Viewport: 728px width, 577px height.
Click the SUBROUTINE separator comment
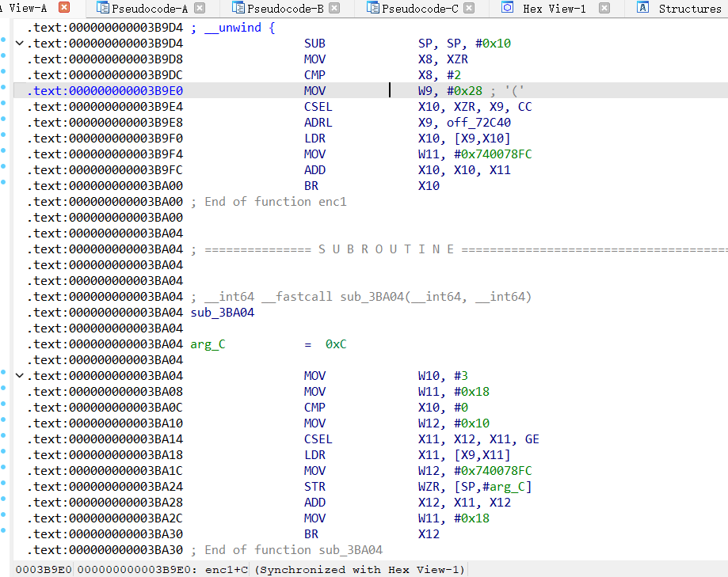[x=459, y=249]
